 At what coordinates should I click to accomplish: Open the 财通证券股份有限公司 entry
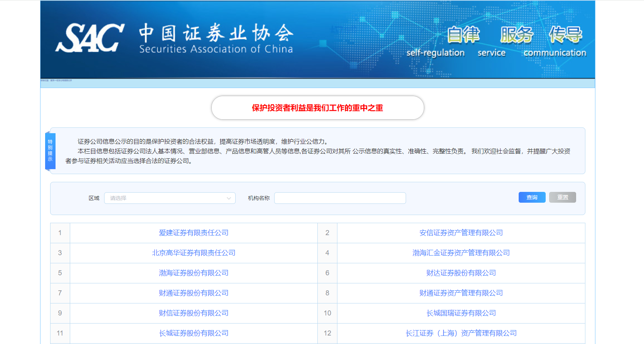point(194,293)
